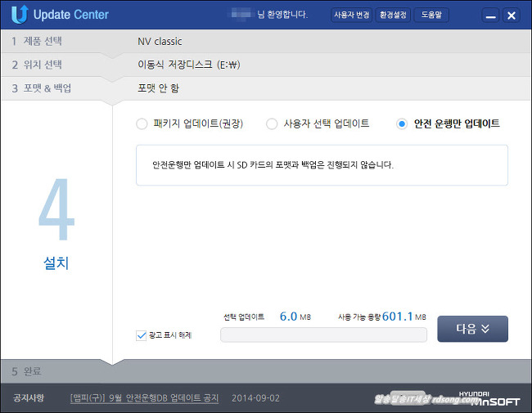
Task: Click the update progress bar
Action: [323, 334]
